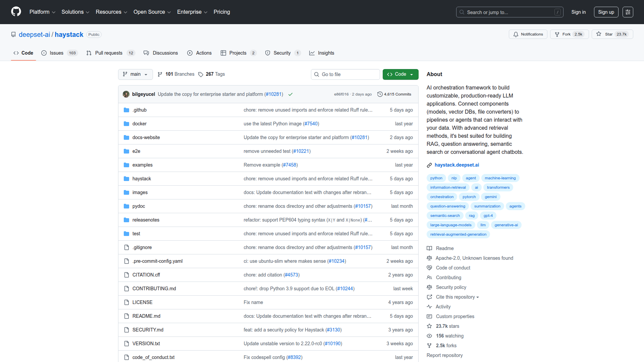Select the machine-learning topic tag
Screen dimensions: 644x362
coord(500,178)
